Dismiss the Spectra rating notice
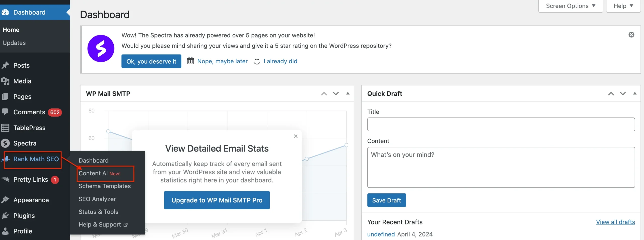The height and width of the screenshot is (240, 644). pyautogui.click(x=631, y=35)
